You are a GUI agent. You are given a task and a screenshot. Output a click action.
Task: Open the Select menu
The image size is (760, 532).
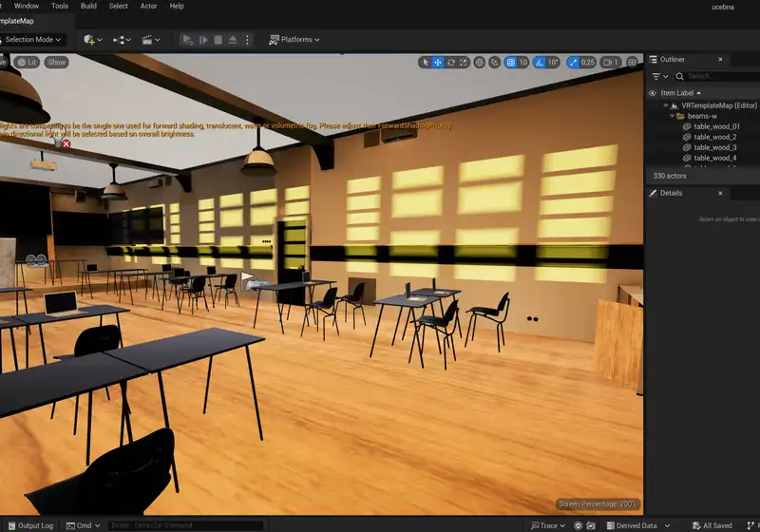tap(118, 6)
